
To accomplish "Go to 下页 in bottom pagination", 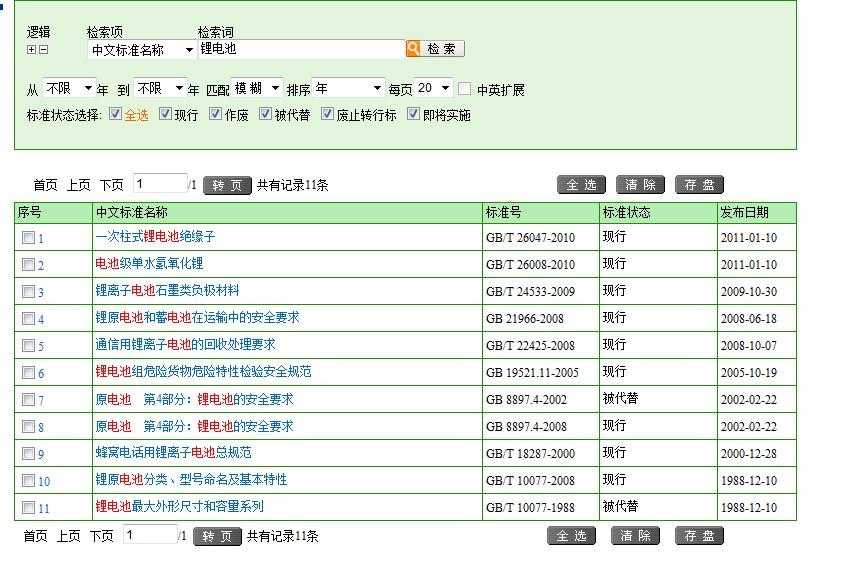I will pyautogui.click(x=102, y=536).
